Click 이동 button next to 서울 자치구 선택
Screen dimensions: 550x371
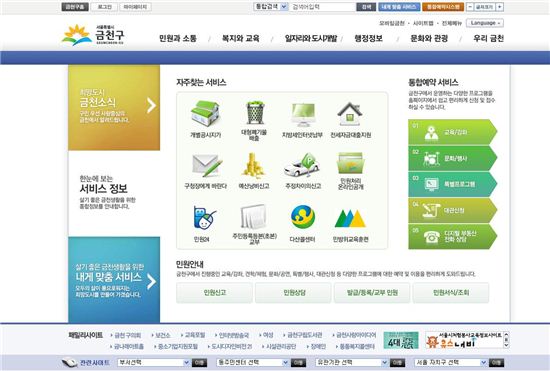pyautogui.click(x=496, y=363)
